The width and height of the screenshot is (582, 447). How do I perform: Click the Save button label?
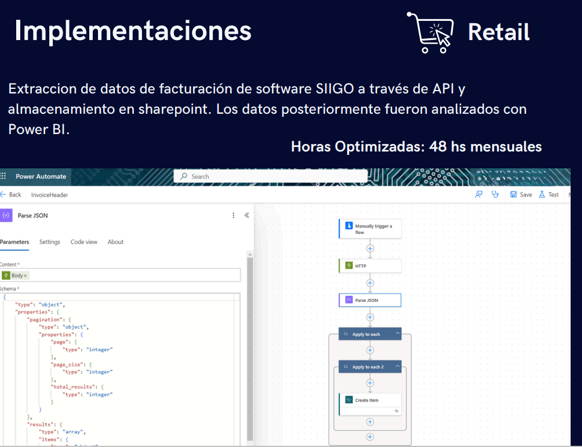[x=526, y=195]
